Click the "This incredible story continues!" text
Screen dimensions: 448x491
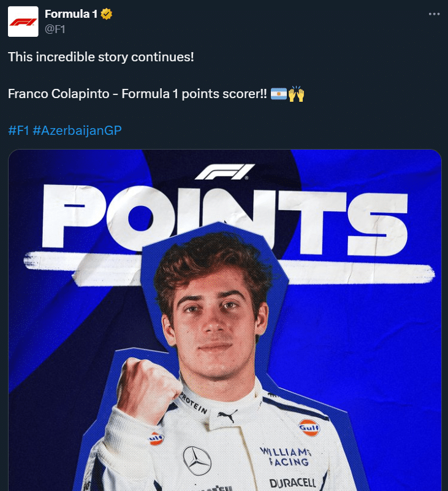pyautogui.click(x=101, y=56)
